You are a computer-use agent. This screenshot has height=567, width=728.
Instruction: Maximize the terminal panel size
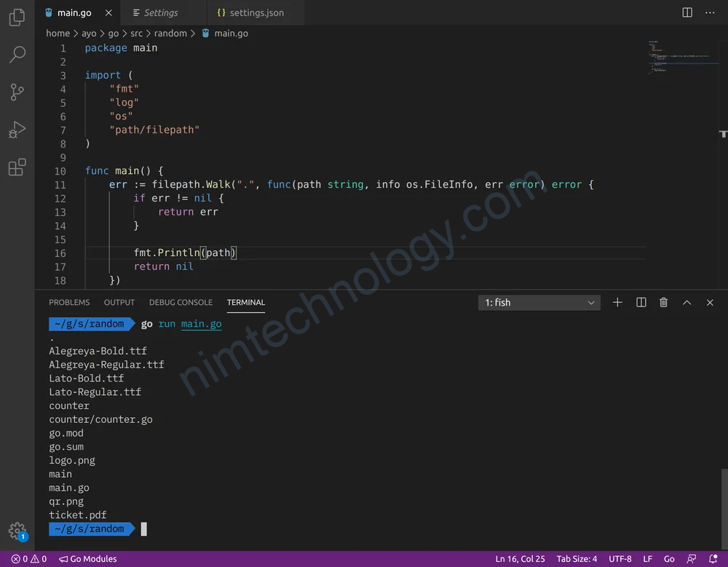click(687, 303)
